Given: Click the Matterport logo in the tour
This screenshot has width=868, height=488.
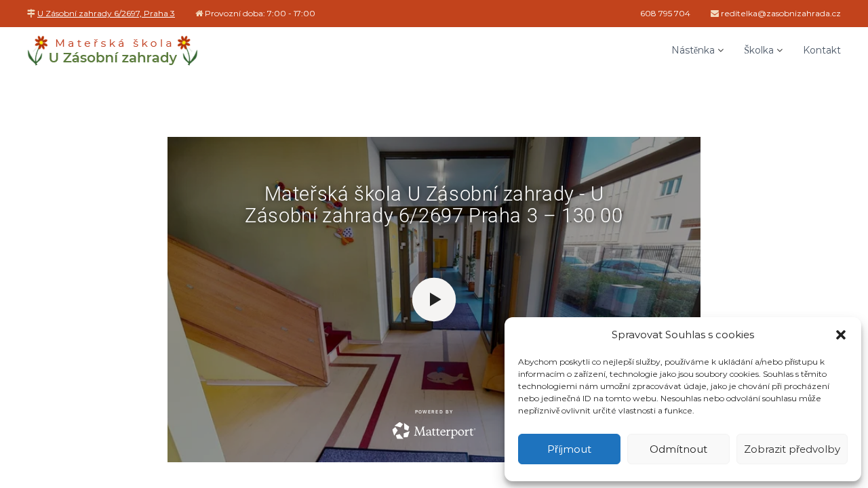Looking at the screenshot, I should coord(434,430).
